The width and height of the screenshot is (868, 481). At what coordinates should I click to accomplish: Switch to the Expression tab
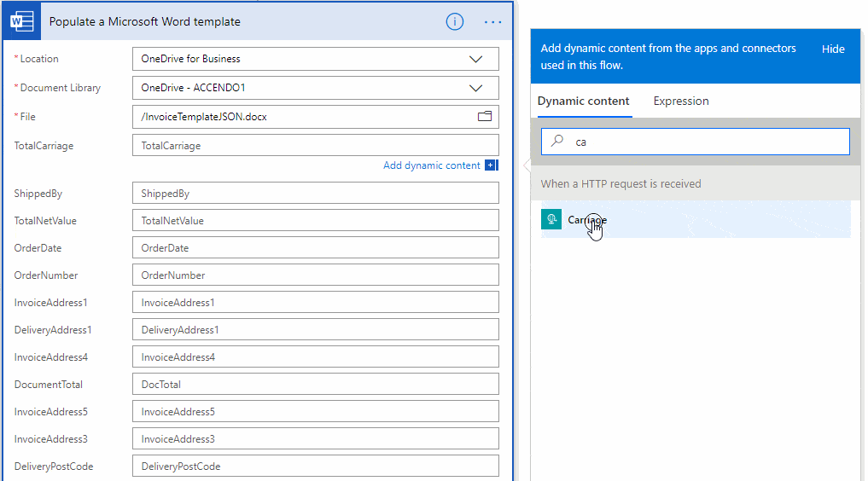tap(681, 101)
